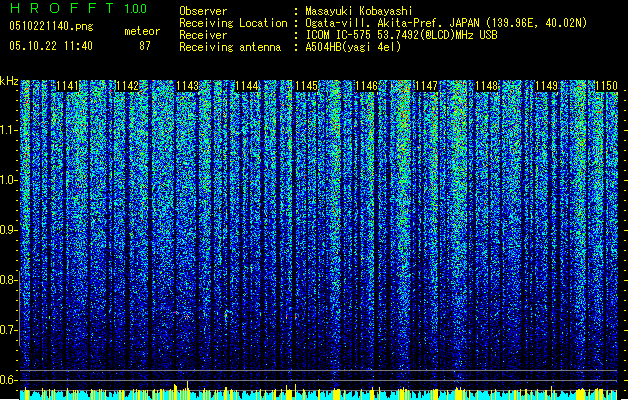Screen dimensions: 629x400
Task: Click the 0.7 frequency axis label
Action: 9,330
